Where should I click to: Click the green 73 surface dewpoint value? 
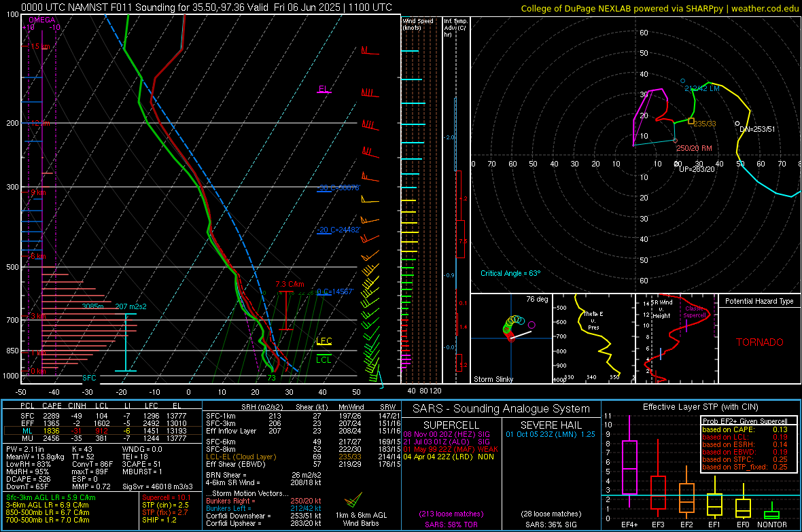coord(272,378)
